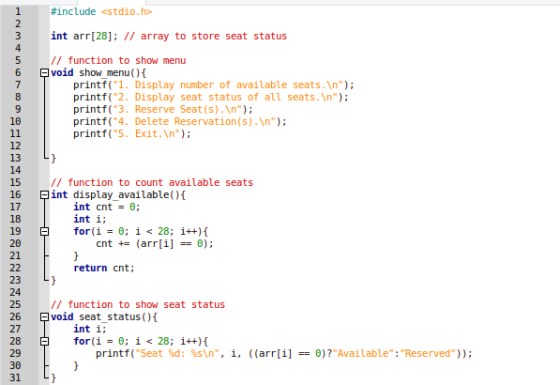Click the "Seat %d: %s\n" format string
The height and width of the screenshot is (385, 560).
pos(177,354)
